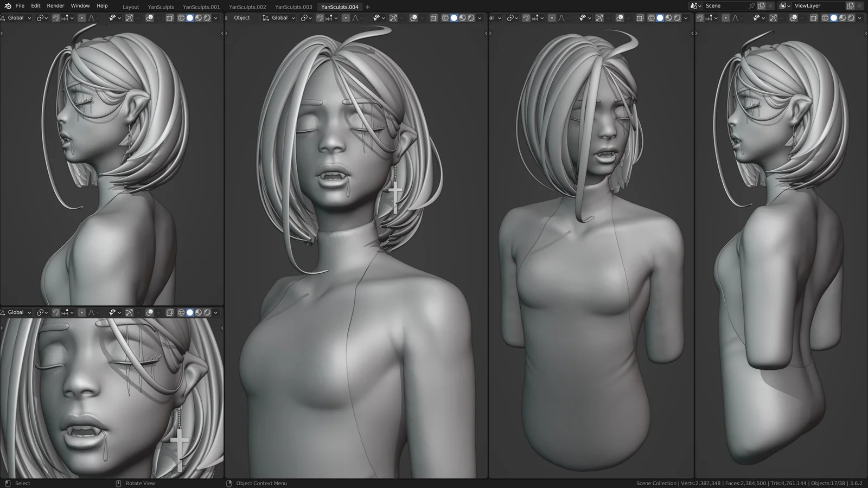868x488 pixels.
Task: Add a new workspace with the plus button
Action: pos(367,7)
